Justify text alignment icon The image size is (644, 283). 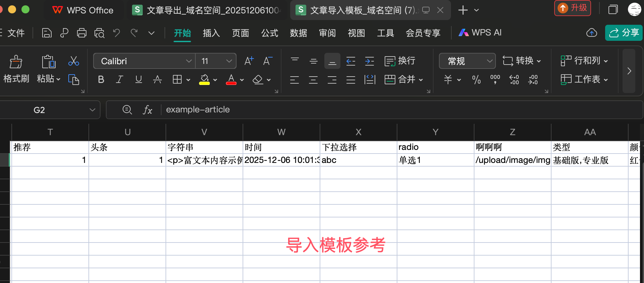[x=351, y=80]
